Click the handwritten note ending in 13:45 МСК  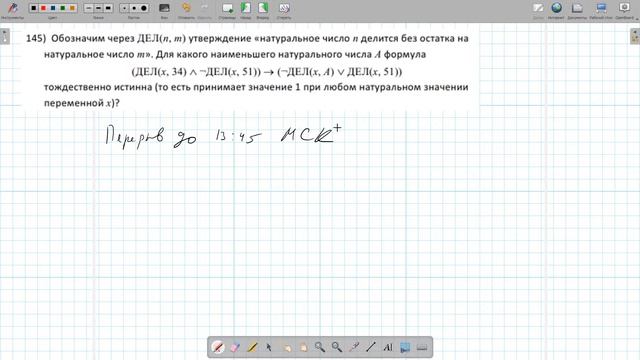(x=223, y=136)
